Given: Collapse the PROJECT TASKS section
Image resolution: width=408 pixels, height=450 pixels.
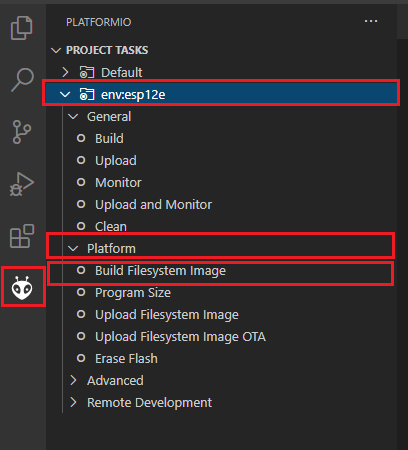Looking at the screenshot, I should [x=56, y=50].
